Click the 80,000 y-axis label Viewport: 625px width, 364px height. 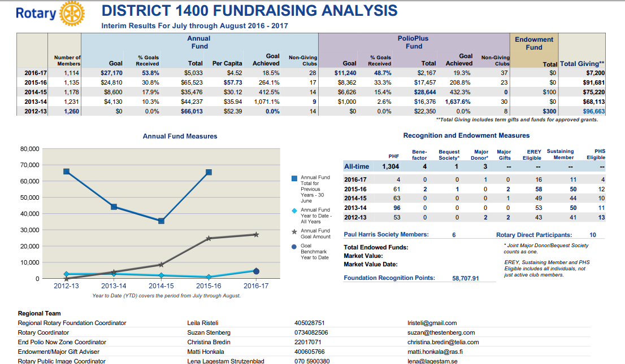(30, 149)
